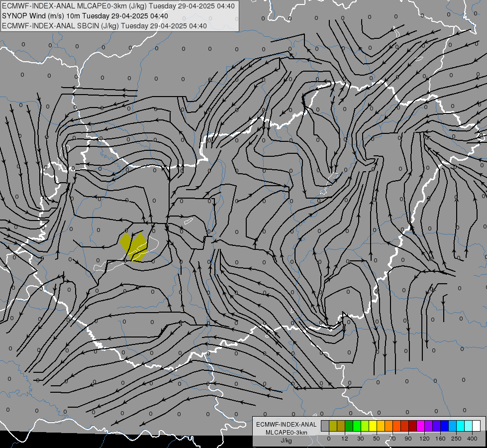Click the magenta legend swatch

pyautogui.click(x=420, y=426)
